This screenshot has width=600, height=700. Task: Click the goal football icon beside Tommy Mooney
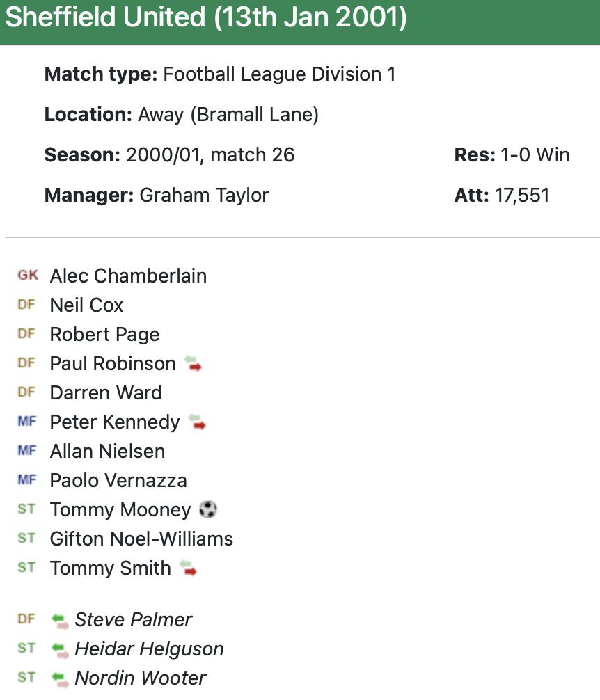click(x=207, y=509)
